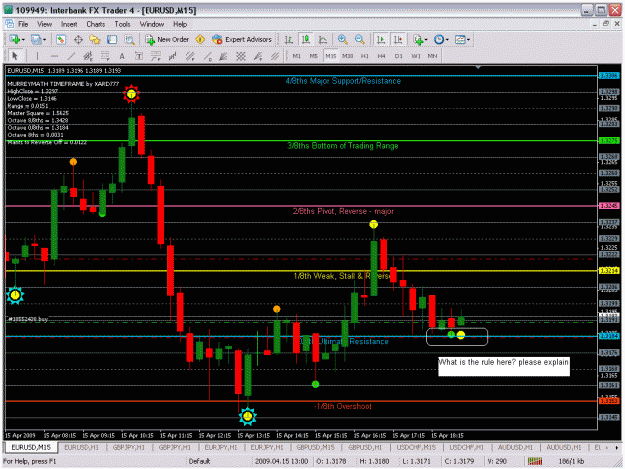
Task: Open MetaEditor yellow diamond icon
Action: (200, 39)
